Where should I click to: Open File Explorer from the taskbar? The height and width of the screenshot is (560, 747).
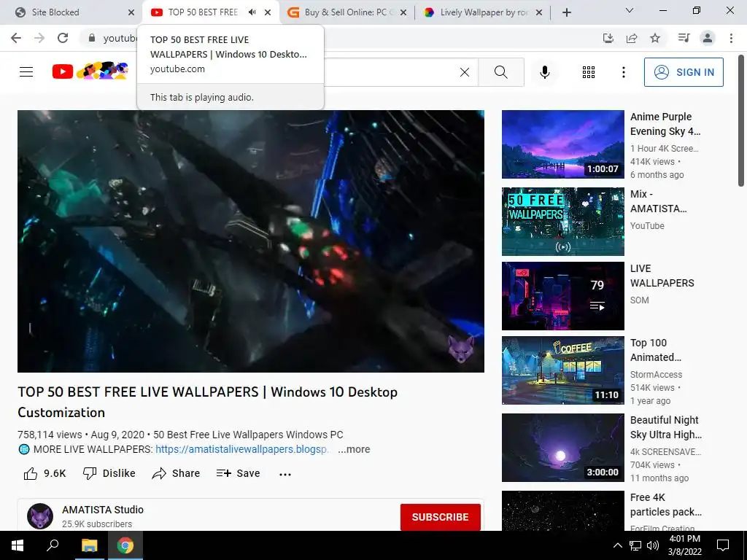coord(89,545)
